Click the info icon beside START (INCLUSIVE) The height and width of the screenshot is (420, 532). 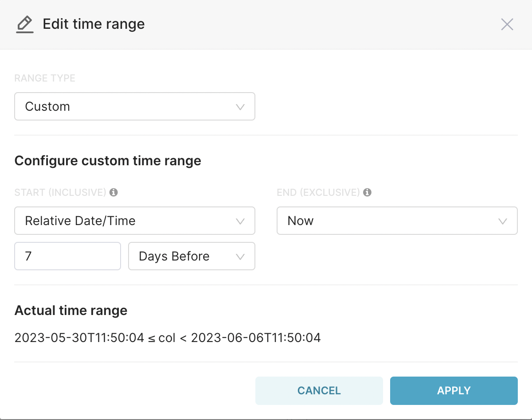(x=114, y=192)
